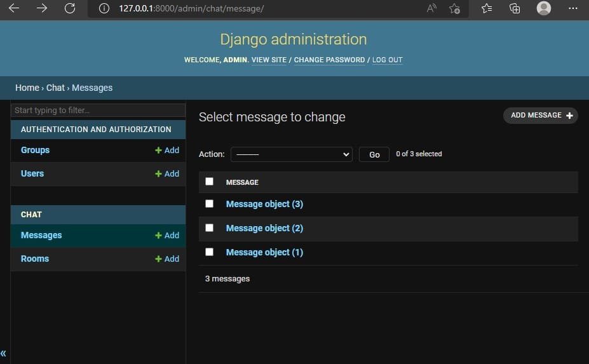Open Messages in the Chat sidebar

tap(41, 235)
